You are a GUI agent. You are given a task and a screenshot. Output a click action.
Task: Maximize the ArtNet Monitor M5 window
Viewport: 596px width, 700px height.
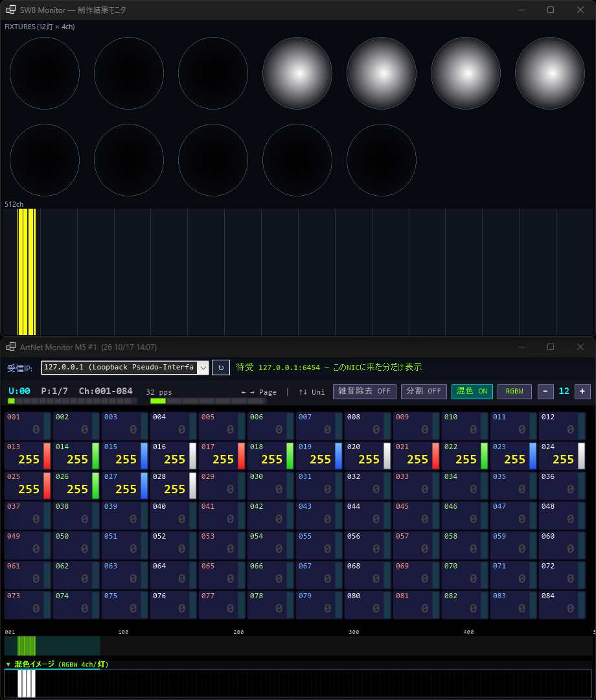click(551, 347)
